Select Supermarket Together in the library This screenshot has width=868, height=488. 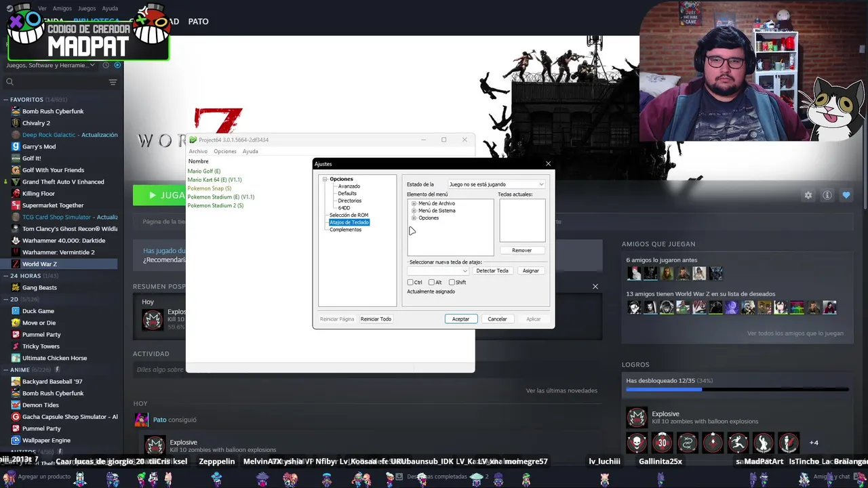[x=53, y=205]
